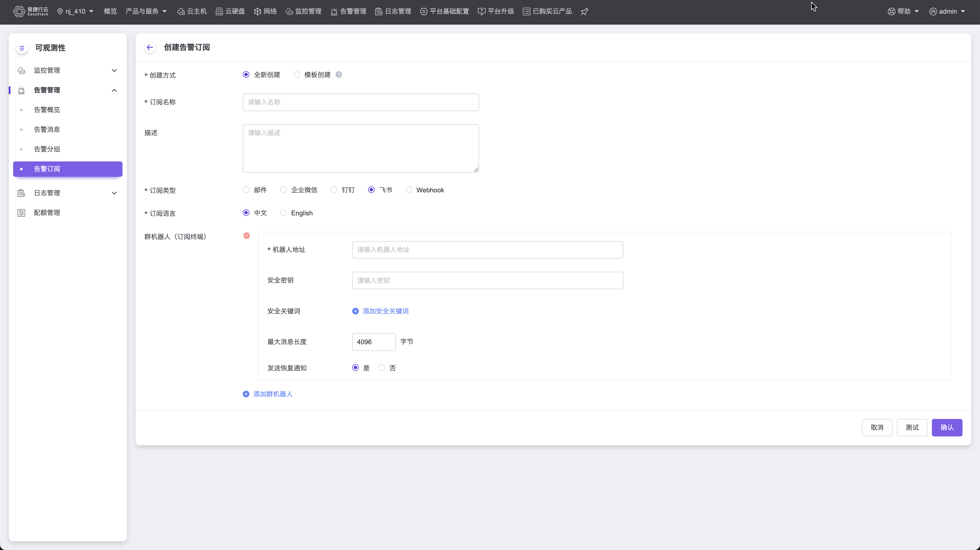Click the EasyStack logo icon
Screen dimensions: 980x550
click(x=19, y=11)
